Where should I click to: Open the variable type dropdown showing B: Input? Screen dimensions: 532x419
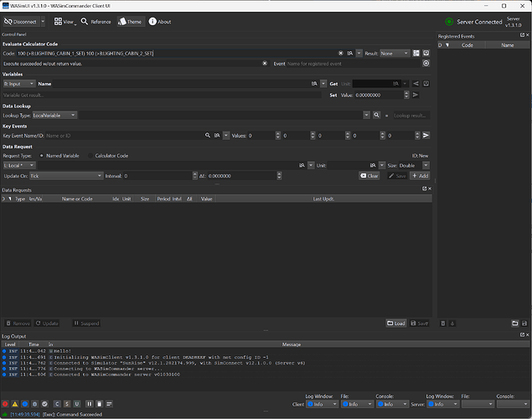coord(19,84)
